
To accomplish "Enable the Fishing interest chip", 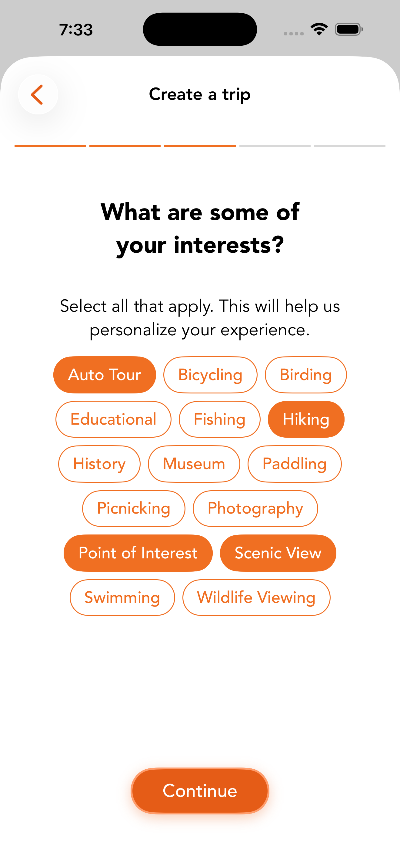I will [x=219, y=419].
